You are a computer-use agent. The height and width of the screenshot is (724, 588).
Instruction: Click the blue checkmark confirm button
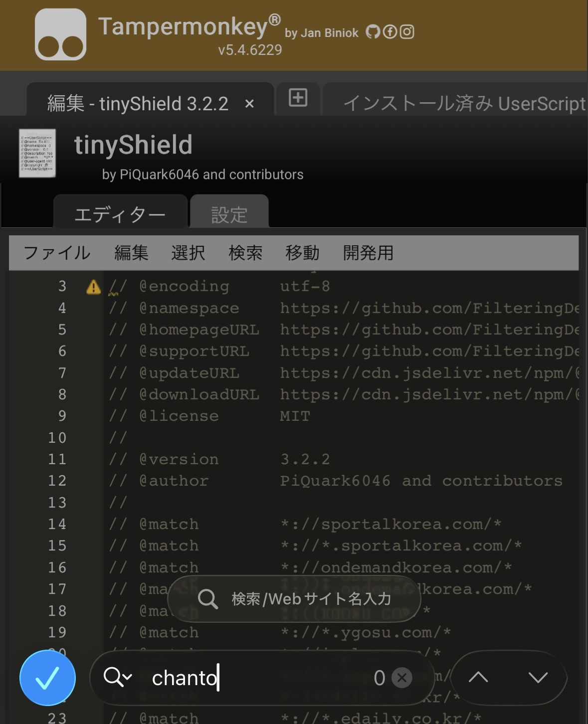coord(47,678)
